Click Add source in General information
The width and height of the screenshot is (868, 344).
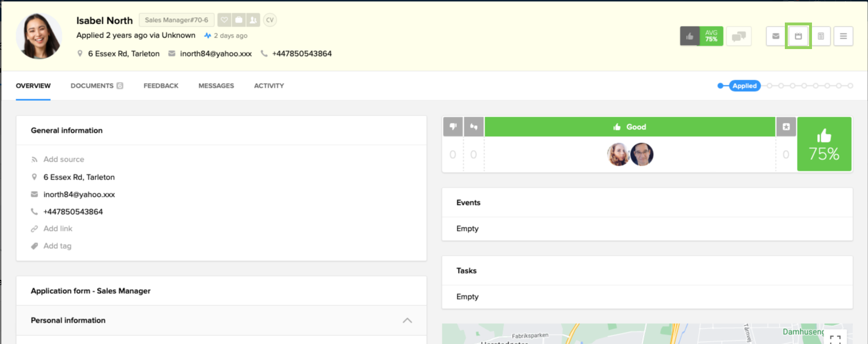[64, 159]
